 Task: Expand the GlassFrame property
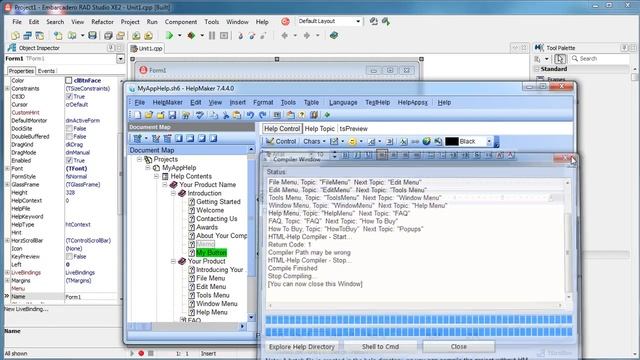(x=7, y=184)
